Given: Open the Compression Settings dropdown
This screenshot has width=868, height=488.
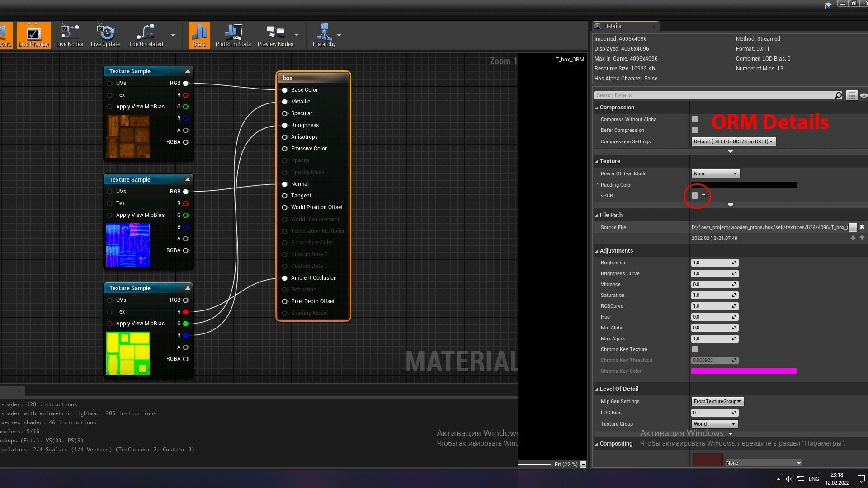Looking at the screenshot, I should (733, 141).
